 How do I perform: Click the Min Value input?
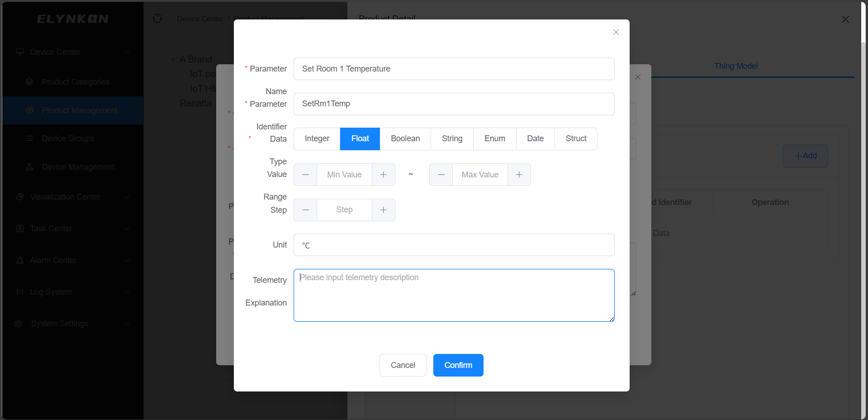pyautogui.click(x=344, y=175)
